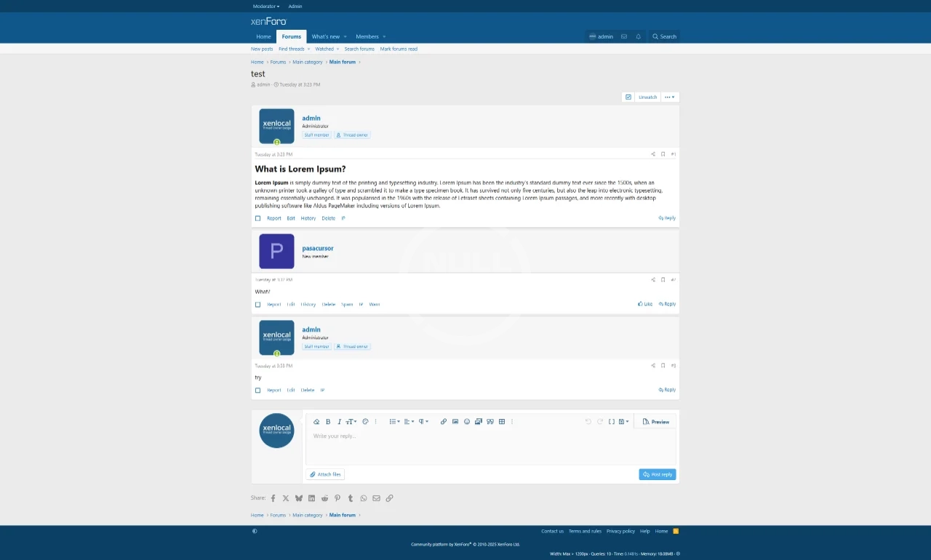This screenshot has height=560, width=931.
Task: Open the alerts bell in the header
Action: pyautogui.click(x=639, y=36)
